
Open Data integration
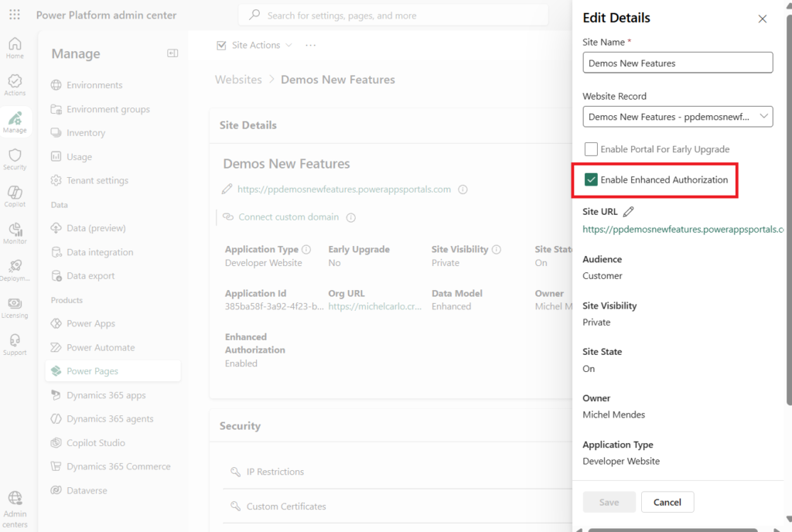point(100,252)
